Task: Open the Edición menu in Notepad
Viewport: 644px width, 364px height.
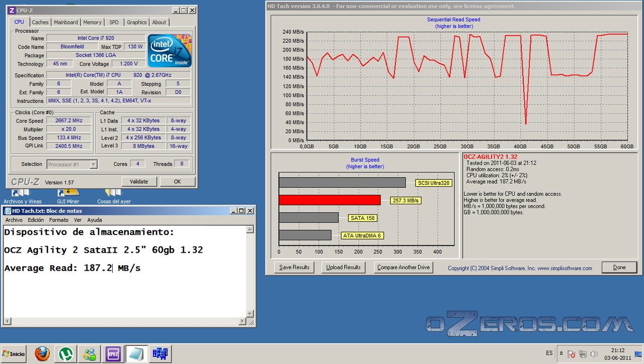Action: click(36, 220)
